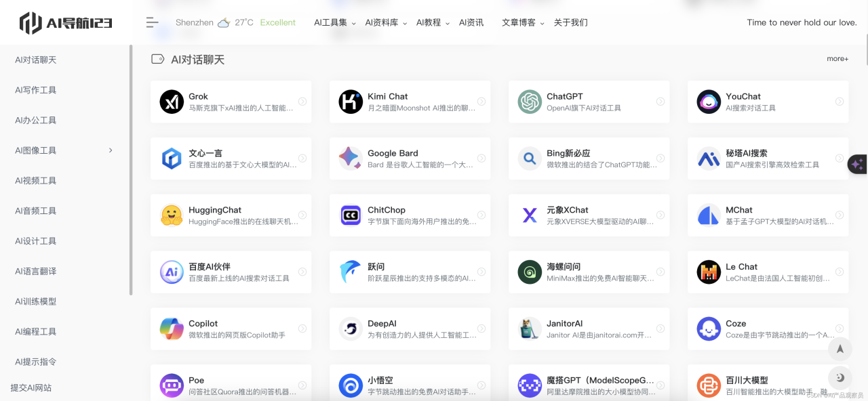Click the AI导航123 site logo

66,23
